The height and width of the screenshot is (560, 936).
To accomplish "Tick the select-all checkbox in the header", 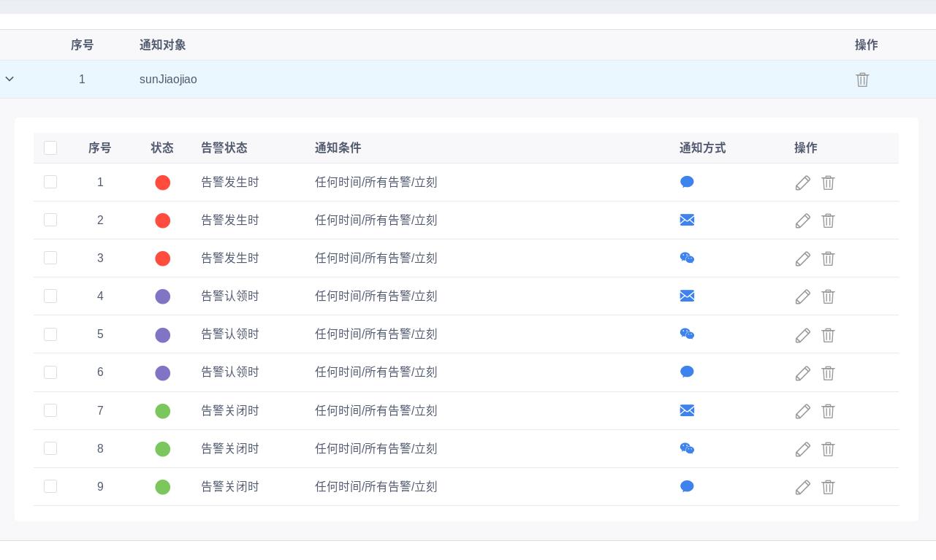I will [50, 148].
